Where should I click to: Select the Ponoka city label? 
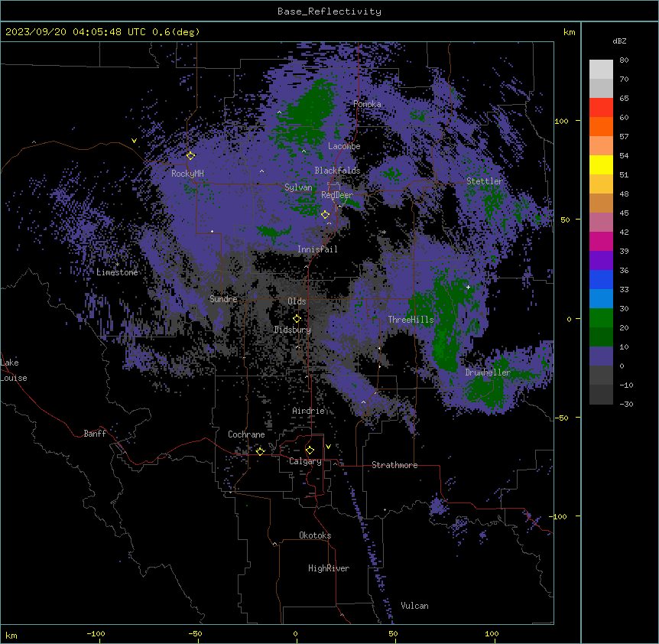pyautogui.click(x=367, y=104)
